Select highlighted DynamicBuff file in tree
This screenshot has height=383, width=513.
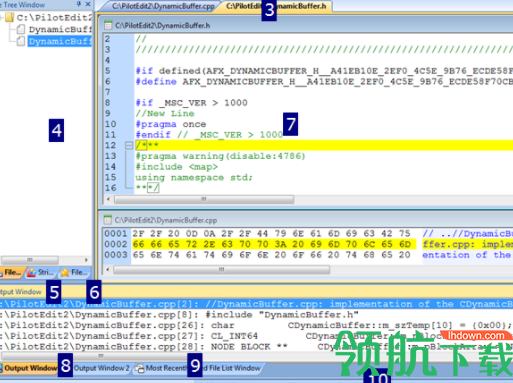tap(60, 41)
